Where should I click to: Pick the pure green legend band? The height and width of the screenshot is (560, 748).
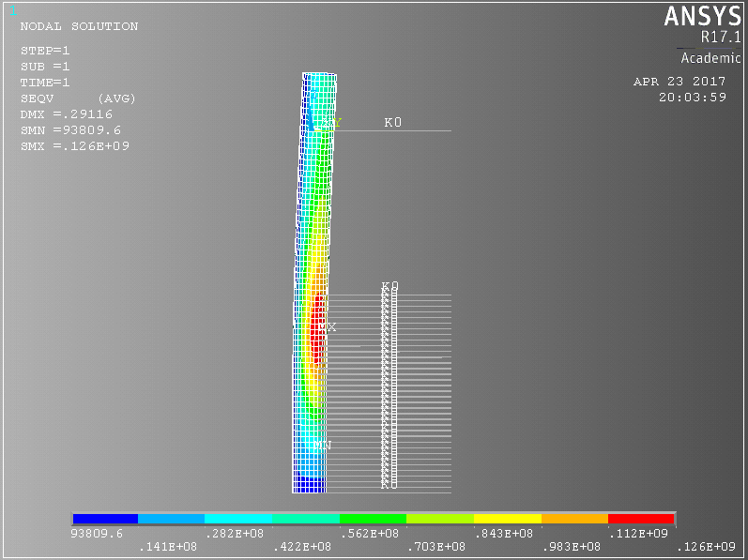[374, 519]
